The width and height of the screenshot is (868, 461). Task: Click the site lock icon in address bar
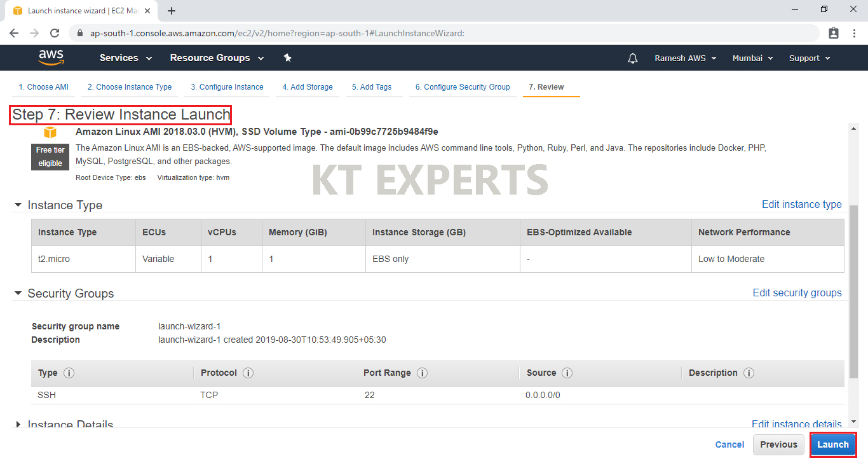[79, 33]
